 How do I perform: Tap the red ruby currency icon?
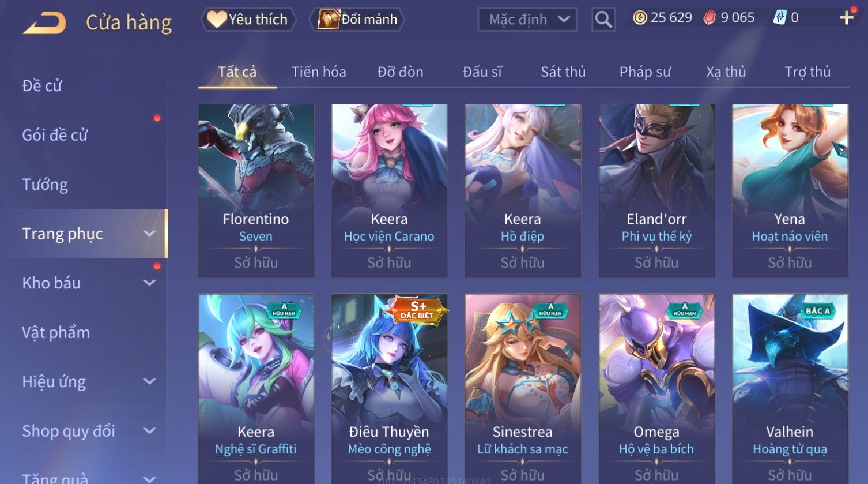(710, 18)
